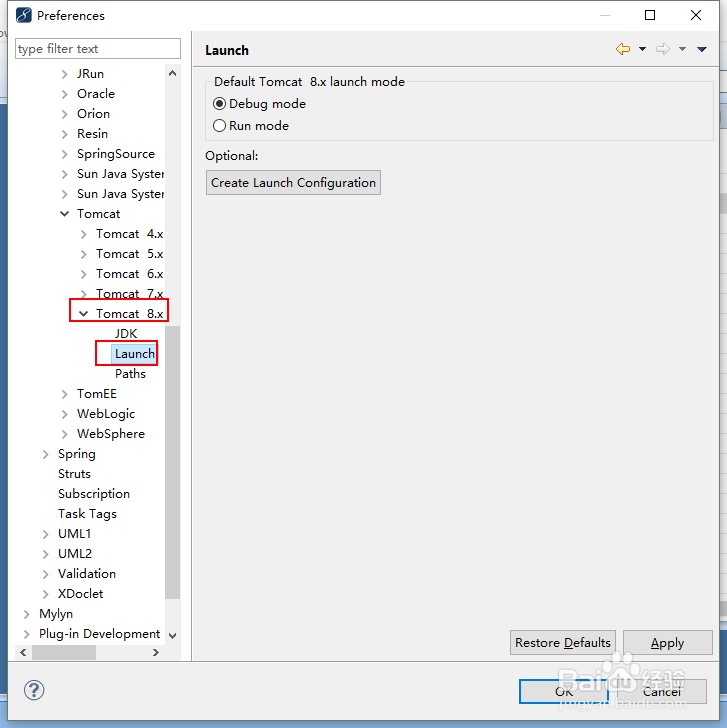The height and width of the screenshot is (728, 727).
Task: Expand the Spring tree node
Action: [x=45, y=454]
